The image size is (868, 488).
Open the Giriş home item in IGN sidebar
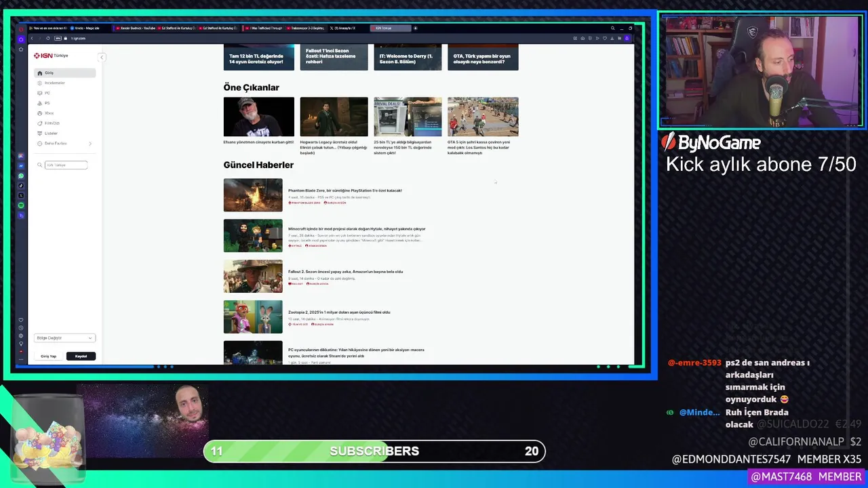click(65, 73)
